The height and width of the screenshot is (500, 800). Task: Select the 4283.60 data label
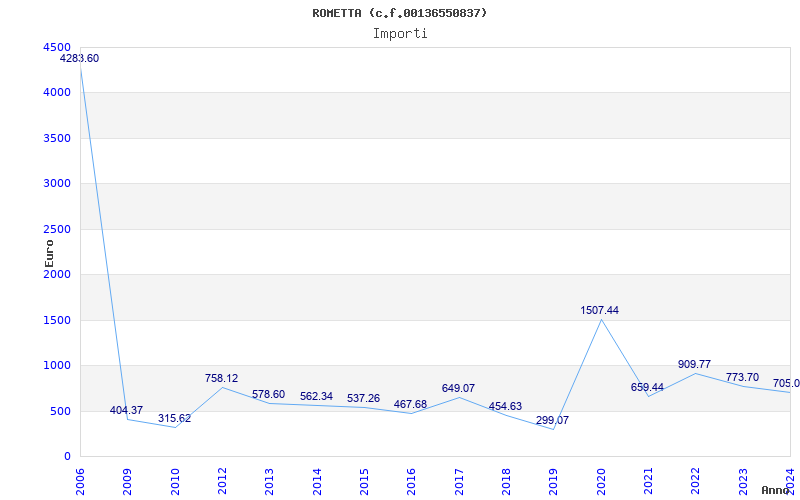(x=80, y=59)
